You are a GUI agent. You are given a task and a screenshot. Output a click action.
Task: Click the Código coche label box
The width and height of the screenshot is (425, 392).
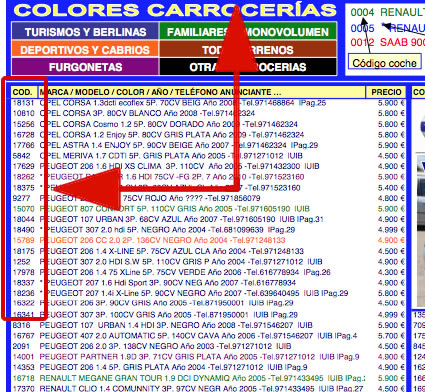(x=384, y=63)
